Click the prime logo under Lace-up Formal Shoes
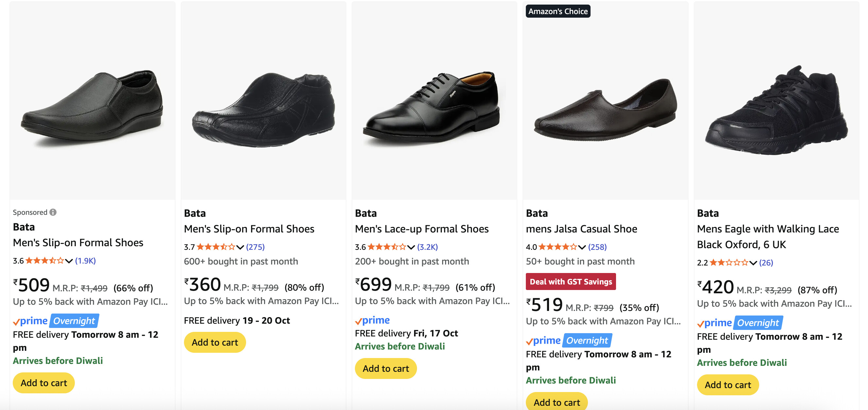Image resolution: width=868 pixels, height=410 pixels. pos(372,320)
